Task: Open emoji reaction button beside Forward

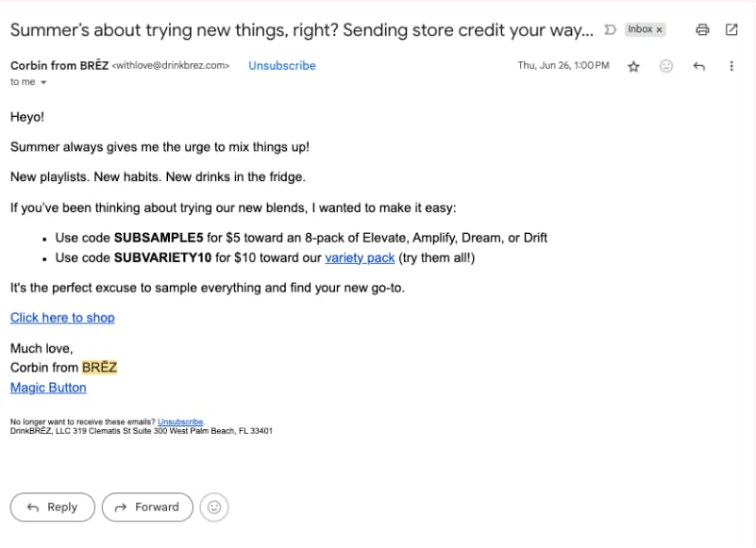Action: click(x=214, y=507)
